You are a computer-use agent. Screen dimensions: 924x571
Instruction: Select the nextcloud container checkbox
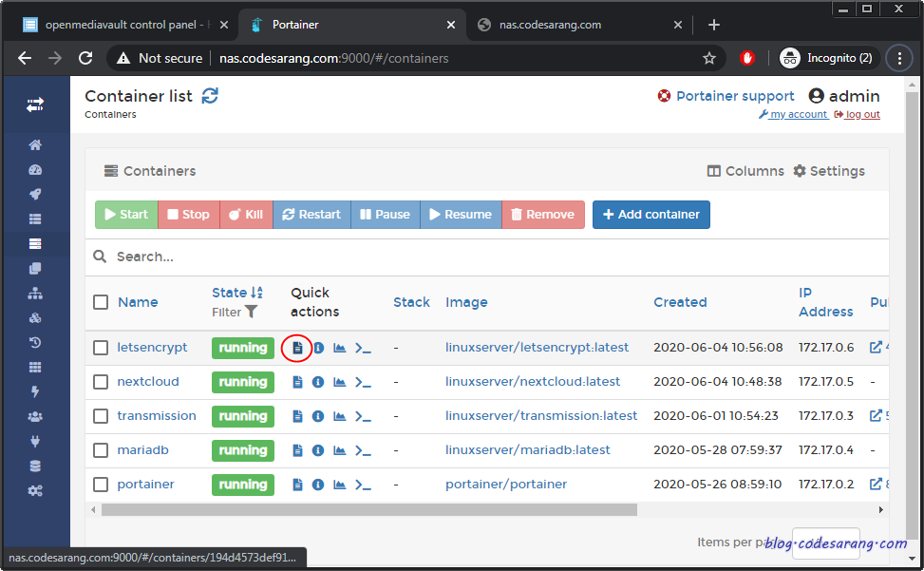tap(101, 382)
